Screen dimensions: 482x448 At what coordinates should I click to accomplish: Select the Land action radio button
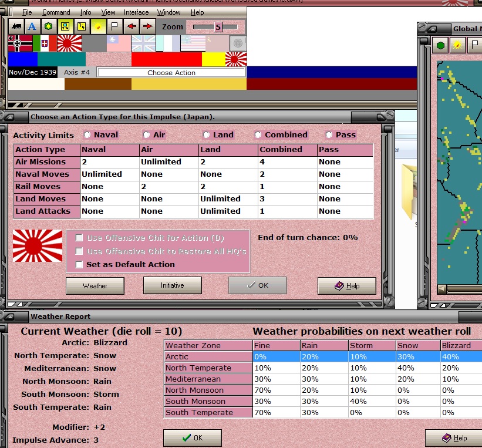coord(206,134)
